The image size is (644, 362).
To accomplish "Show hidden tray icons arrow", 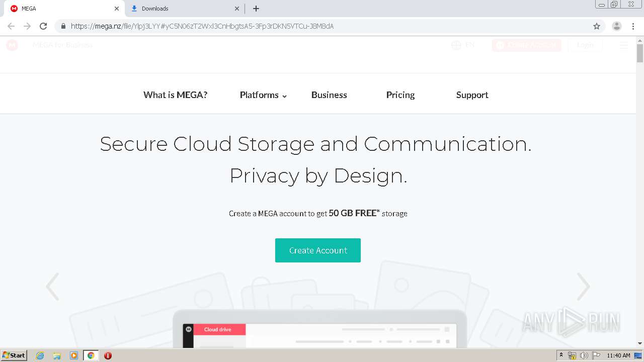I will pos(561,355).
